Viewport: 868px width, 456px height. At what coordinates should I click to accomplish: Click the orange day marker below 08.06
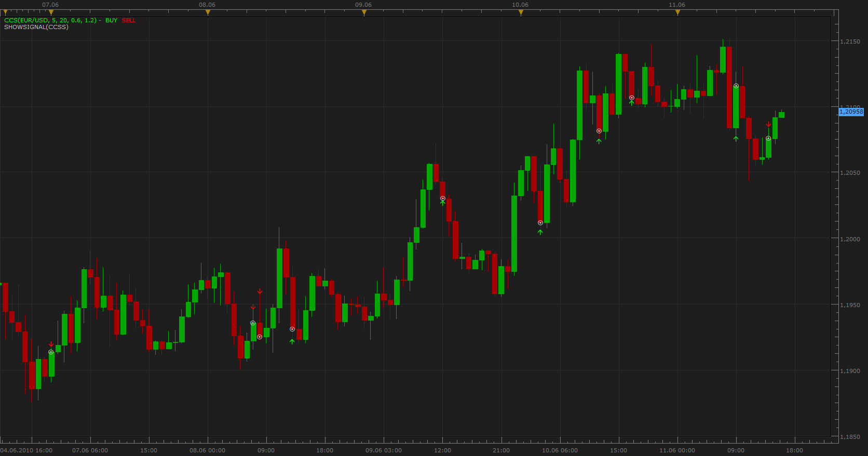click(208, 12)
